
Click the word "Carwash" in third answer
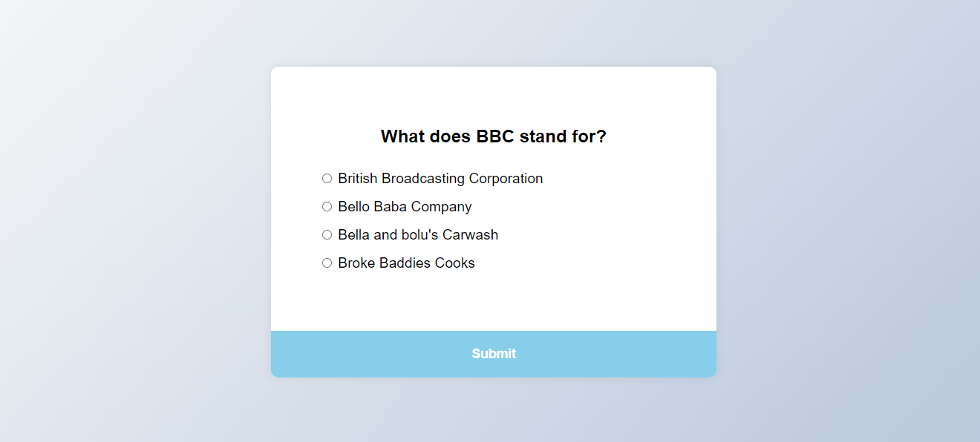(471, 235)
